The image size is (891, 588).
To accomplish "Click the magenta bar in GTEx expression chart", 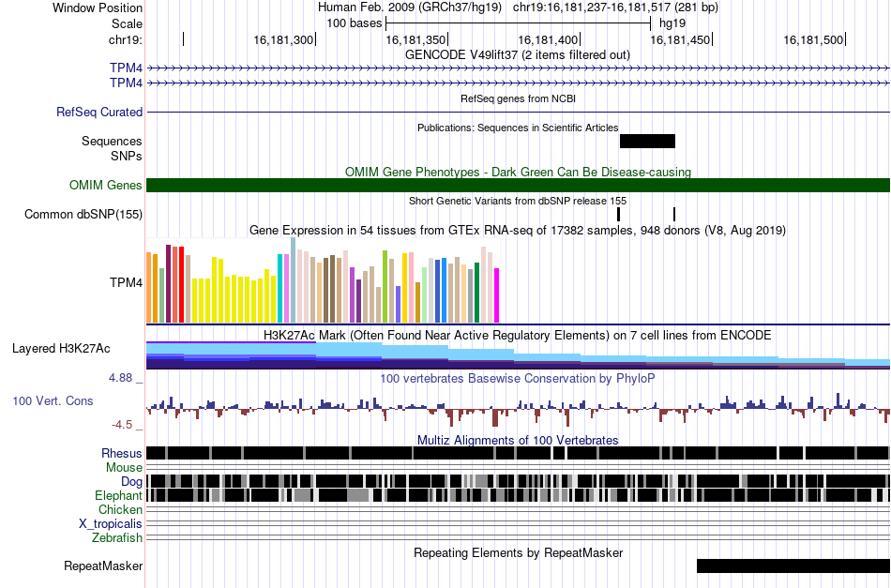I will click(x=497, y=295).
